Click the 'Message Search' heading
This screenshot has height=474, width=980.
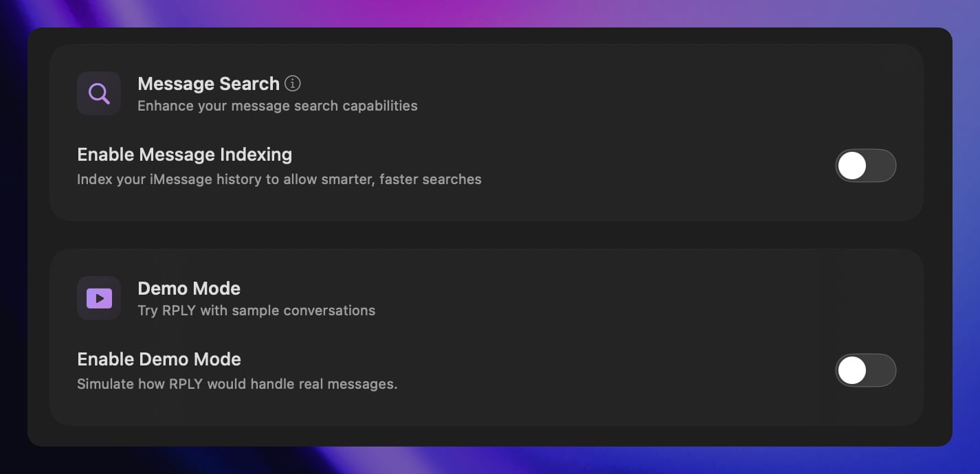click(208, 83)
